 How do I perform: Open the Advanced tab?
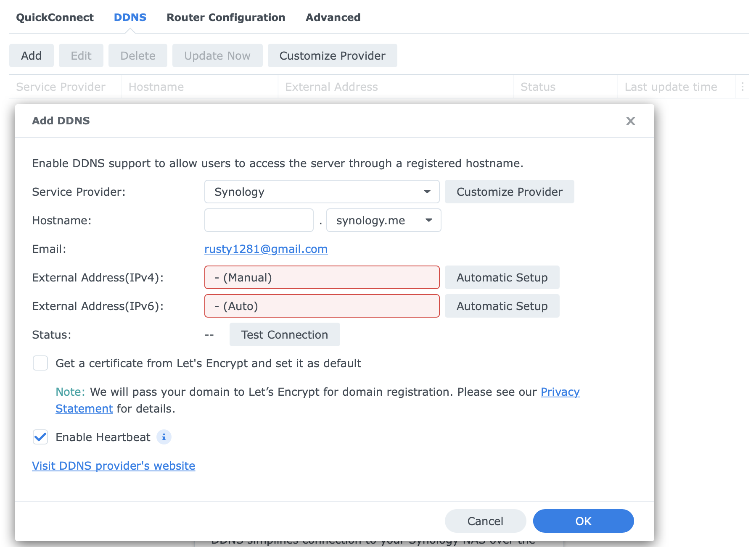(x=333, y=17)
